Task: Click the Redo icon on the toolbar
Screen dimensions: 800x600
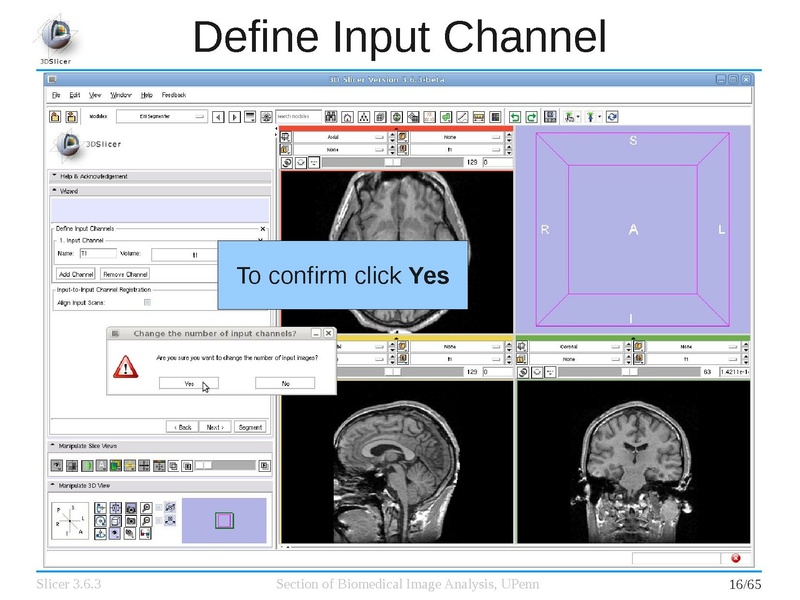Action: pos(530,117)
